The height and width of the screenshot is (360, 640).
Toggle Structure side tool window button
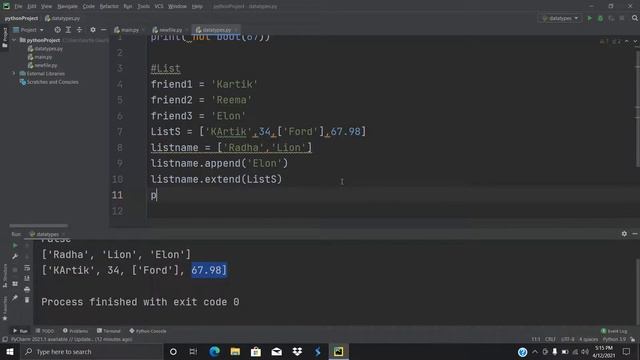click(4, 276)
